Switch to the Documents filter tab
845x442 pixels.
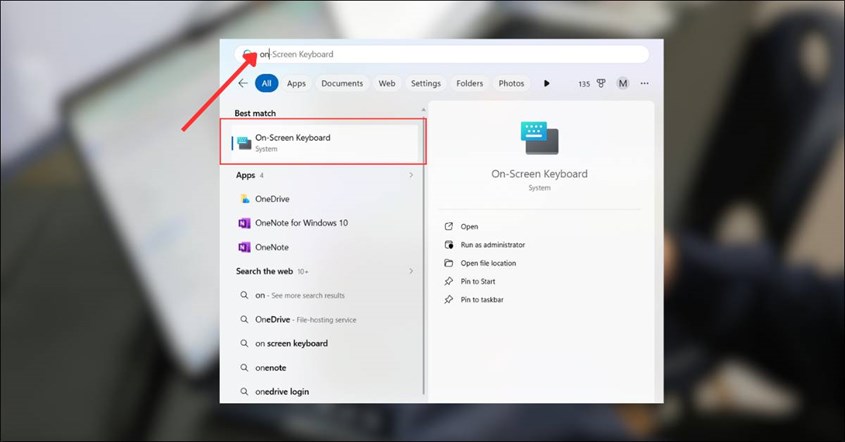[342, 83]
